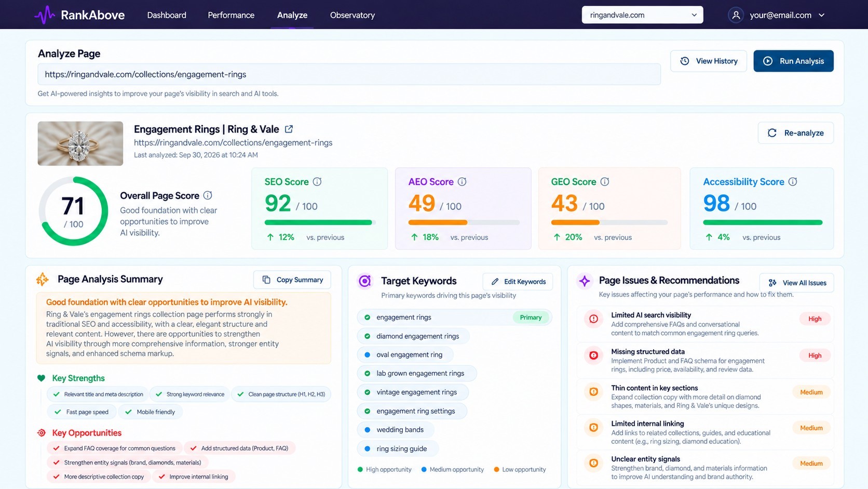The height and width of the screenshot is (489, 868).
Task: Click the warning icon for Thin content in key sections
Action: (593, 392)
